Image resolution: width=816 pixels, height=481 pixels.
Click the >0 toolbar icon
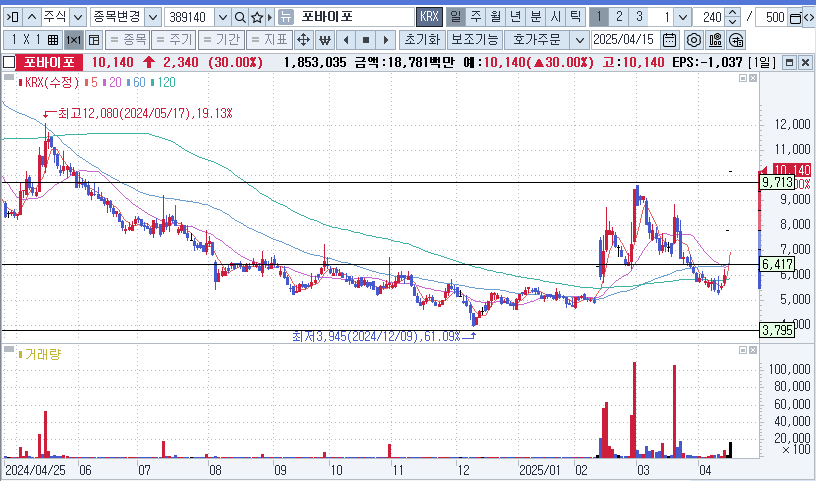tap(12, 17)
